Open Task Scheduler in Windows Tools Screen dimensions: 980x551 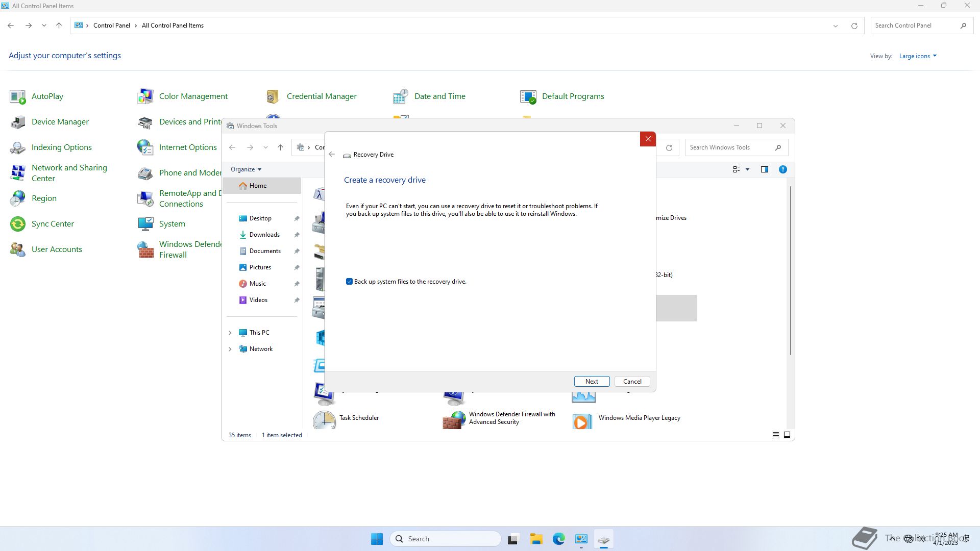[346, 418]
